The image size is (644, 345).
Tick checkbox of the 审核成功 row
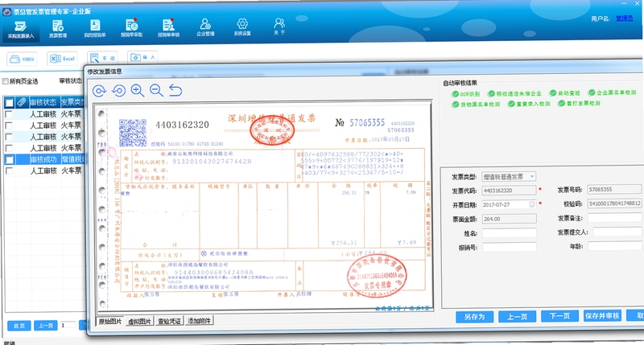(9, 159)
